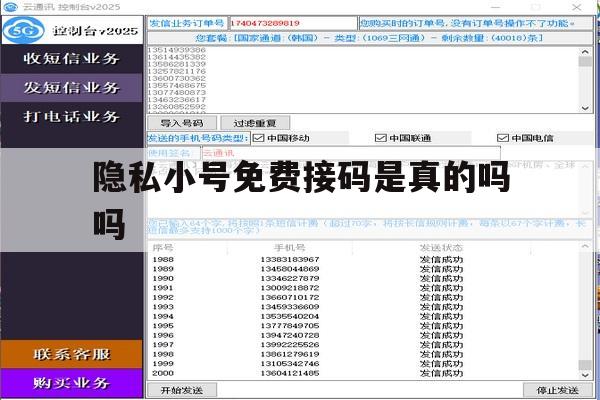This screenshot has width=600, height=400.
Task: Click phone number 13383183967 cell
Action: [x=290, y=260]
